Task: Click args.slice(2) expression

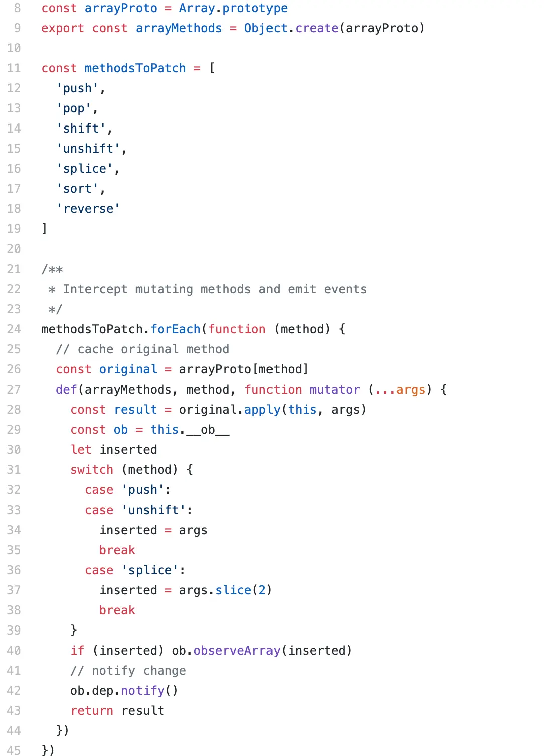Action: 225,590
